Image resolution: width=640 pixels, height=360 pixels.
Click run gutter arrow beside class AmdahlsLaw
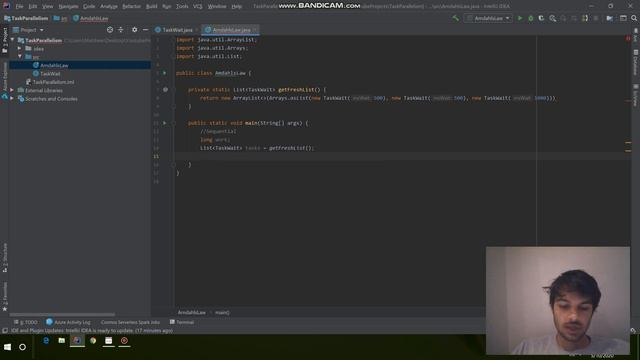click(x=165, y=73)
